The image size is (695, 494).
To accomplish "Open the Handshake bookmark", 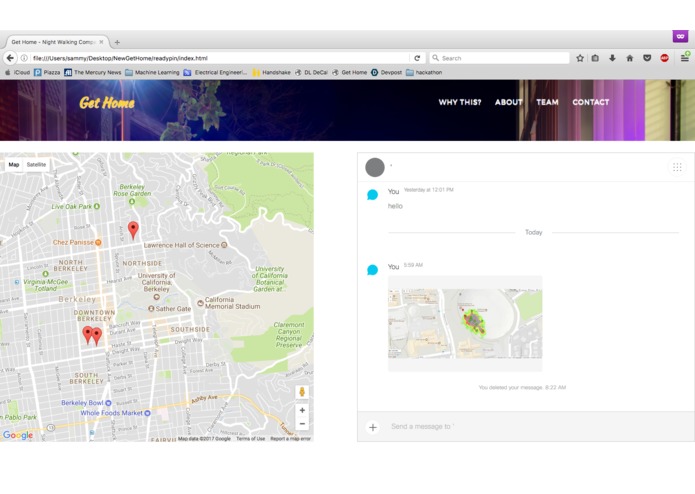I will (272, 72).
